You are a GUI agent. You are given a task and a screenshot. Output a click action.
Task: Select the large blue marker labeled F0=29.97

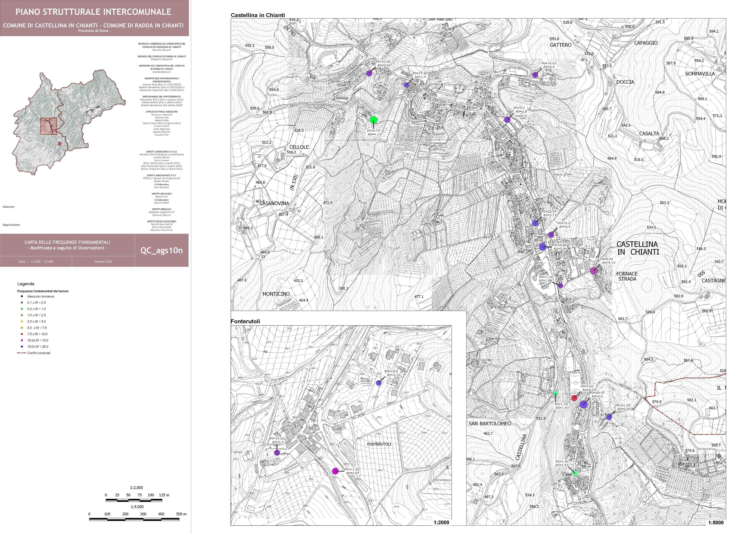coord(583,404)
